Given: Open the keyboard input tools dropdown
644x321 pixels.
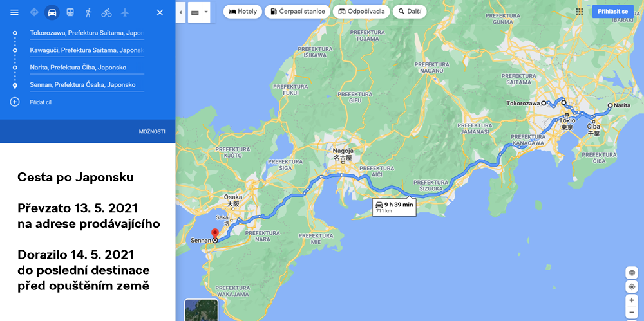Looking at the screenshot, I should (x=200, y=12).
